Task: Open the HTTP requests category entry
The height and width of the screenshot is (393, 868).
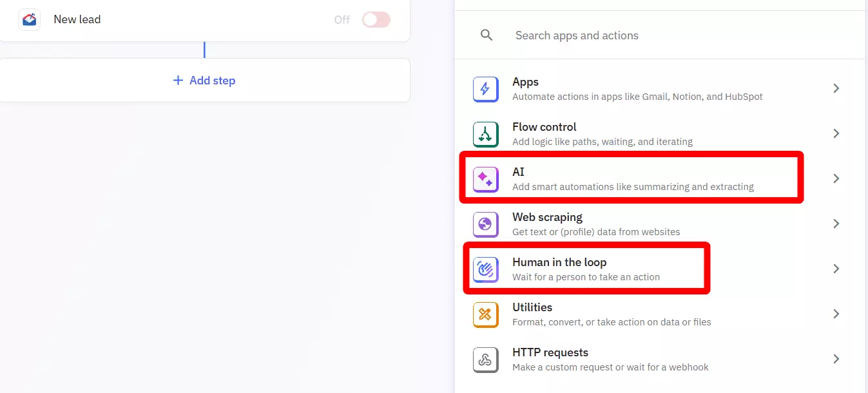Action: click(x=644, y=359)
